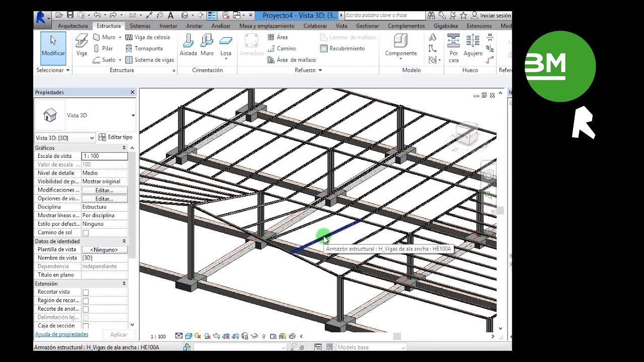Click the Model Text icon in Modelo panel
The image size is (644, 362).
(432, 37)
